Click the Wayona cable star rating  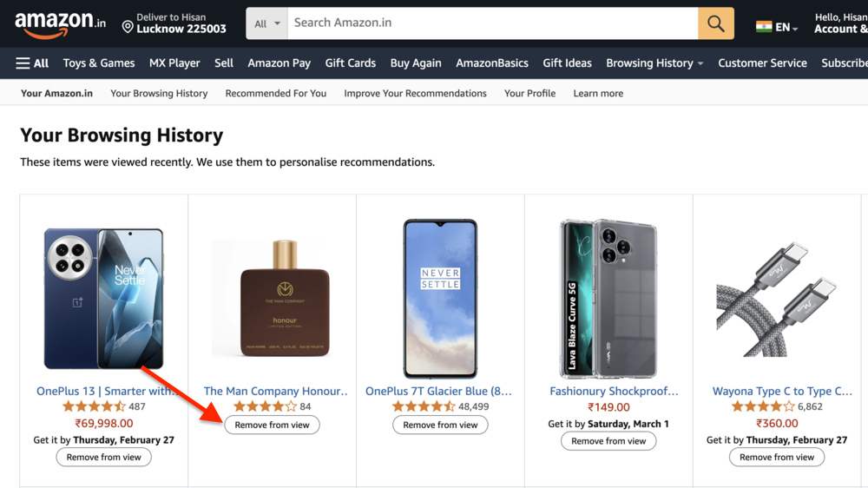pos(764,406)
